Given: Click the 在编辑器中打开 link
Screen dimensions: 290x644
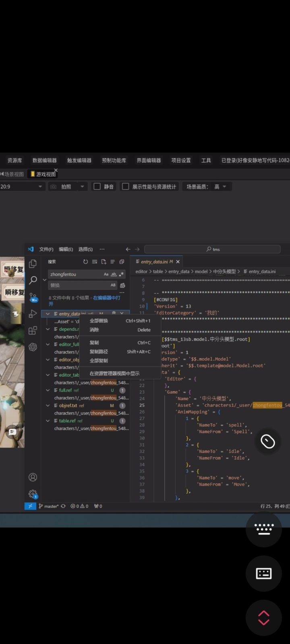Looking at the screenshot, I should point(107,298).
